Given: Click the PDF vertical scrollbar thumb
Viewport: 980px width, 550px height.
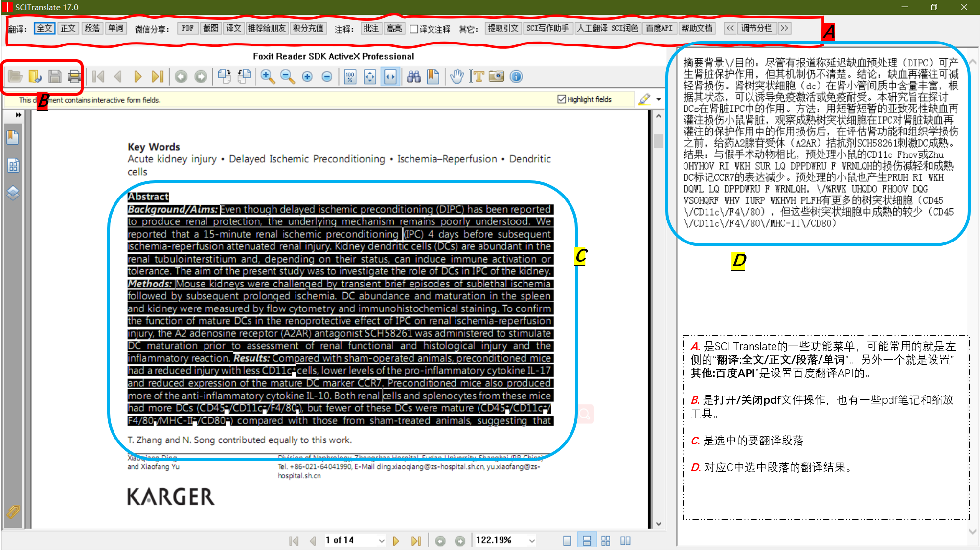Looking at the screenshot, I should point(659,141).
